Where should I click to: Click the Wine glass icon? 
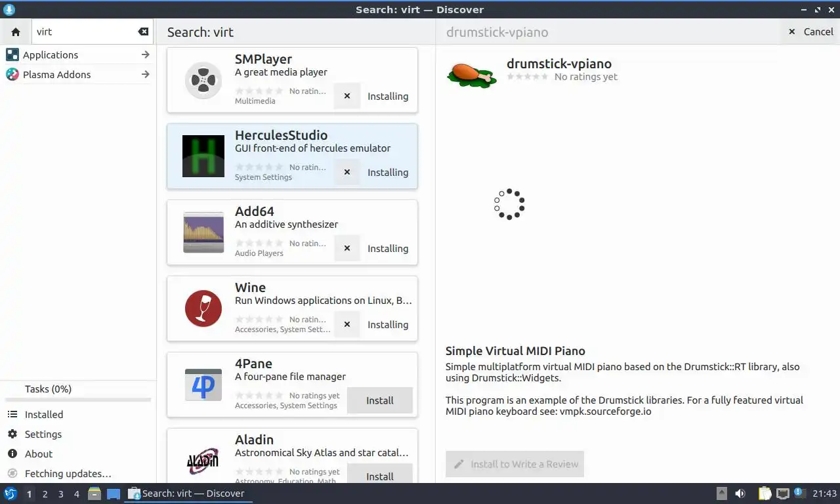click(203, 308)
